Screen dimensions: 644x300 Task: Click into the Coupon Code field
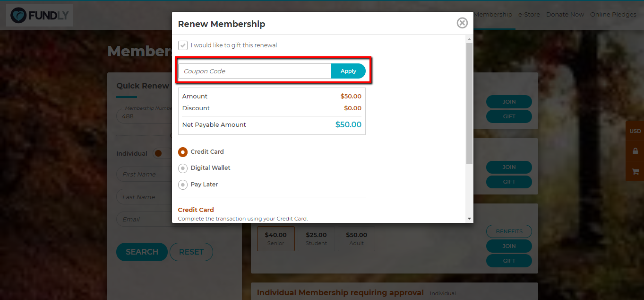(x=255, y=71)
